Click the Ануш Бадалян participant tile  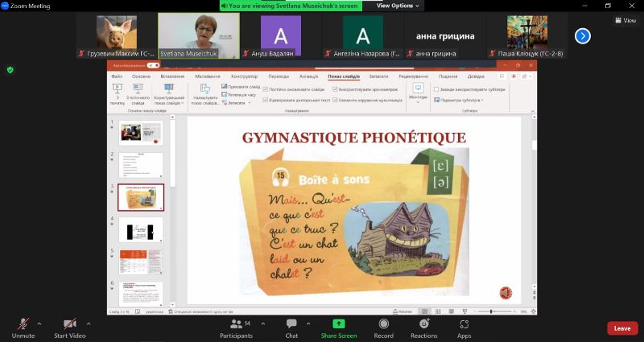point(281,35)
